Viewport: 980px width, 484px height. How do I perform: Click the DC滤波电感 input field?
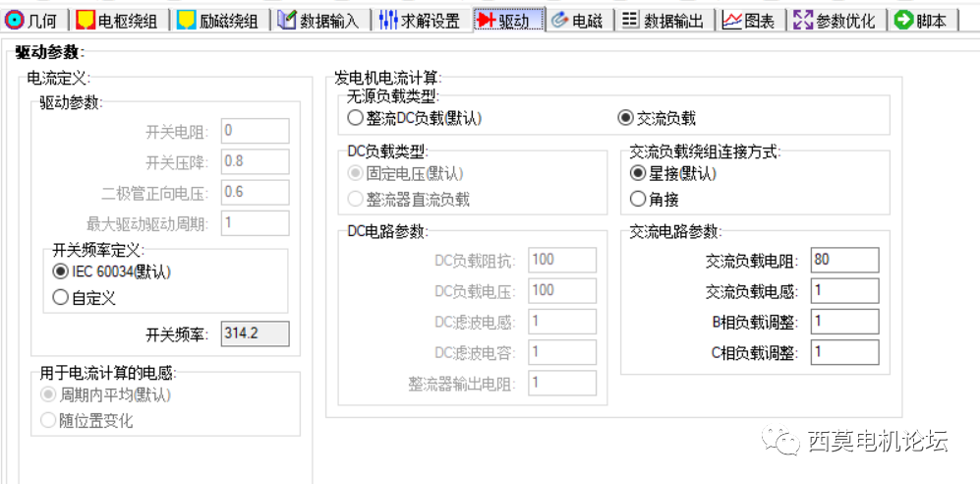562,322
